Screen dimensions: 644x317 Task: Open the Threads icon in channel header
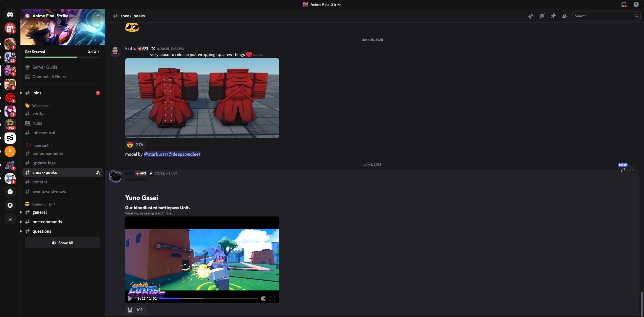point(531,16)
